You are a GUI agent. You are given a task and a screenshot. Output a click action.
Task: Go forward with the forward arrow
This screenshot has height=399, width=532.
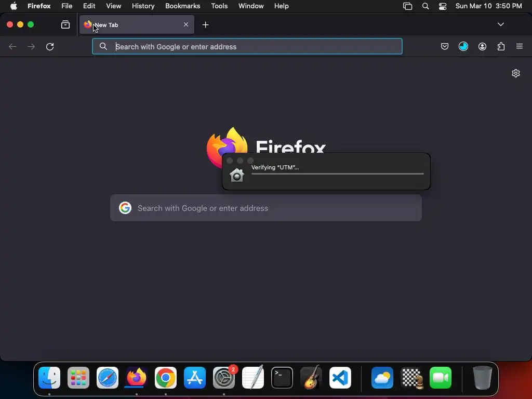(x=31, y=46)
